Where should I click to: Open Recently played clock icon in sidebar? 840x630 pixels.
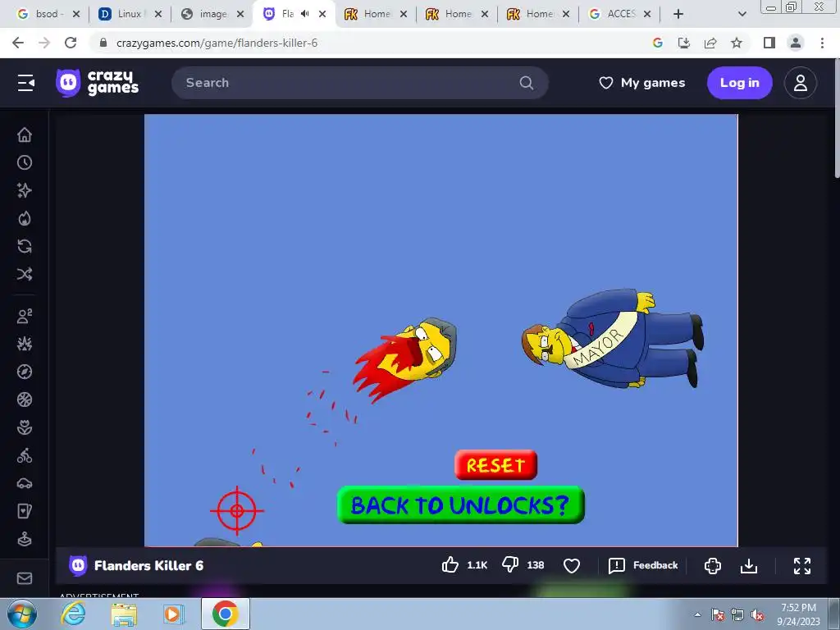point(25,162)
